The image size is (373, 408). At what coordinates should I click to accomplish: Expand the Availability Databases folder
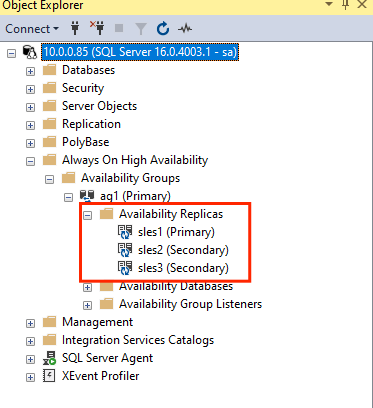[x=87, y=287]
